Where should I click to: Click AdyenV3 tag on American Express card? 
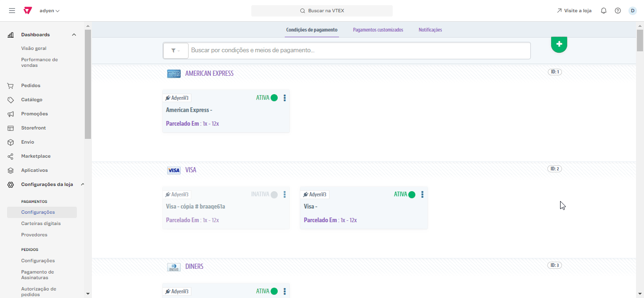click(x=177, y=98)
